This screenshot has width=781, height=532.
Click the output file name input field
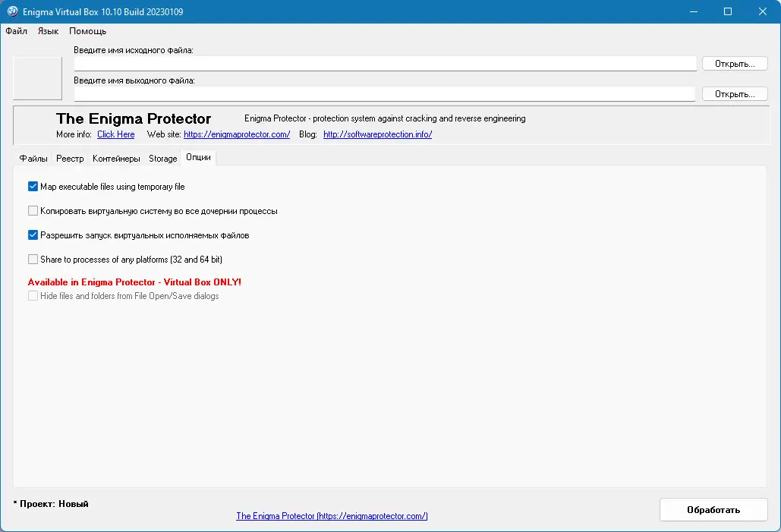point(385,94)
